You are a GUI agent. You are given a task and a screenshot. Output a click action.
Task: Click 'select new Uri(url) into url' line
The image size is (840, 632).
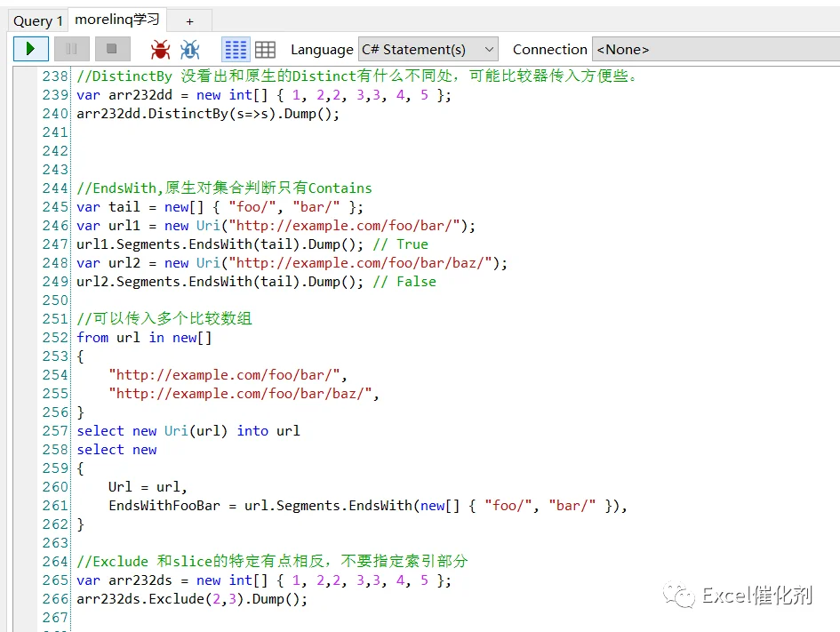click(x=188, y=430)
